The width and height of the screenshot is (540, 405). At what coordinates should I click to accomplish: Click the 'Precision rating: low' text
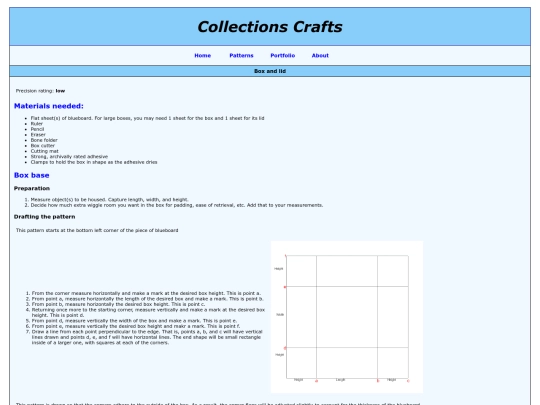point(40,91)
